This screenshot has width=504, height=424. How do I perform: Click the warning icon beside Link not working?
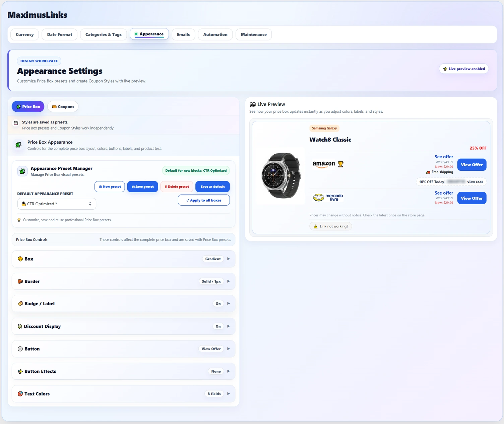315,226
